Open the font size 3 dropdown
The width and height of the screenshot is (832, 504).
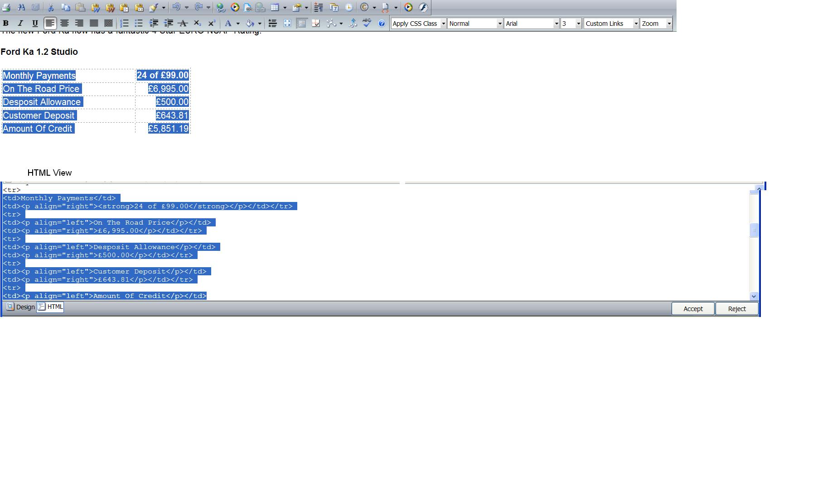click(x=571, y=24)
